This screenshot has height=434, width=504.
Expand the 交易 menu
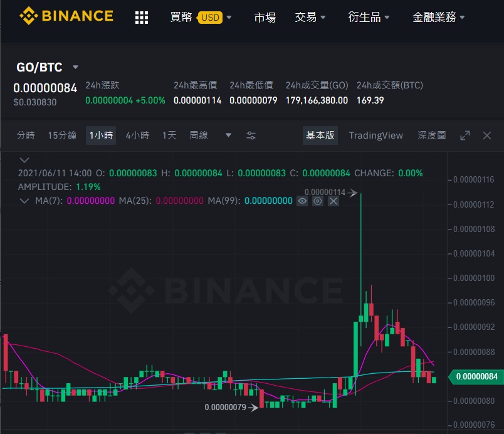coord(310,18)
